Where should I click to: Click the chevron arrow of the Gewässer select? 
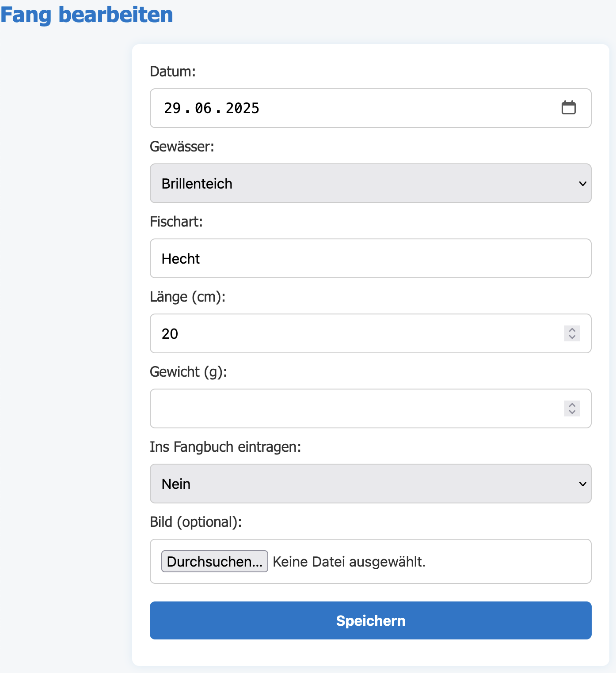[583, 184]
